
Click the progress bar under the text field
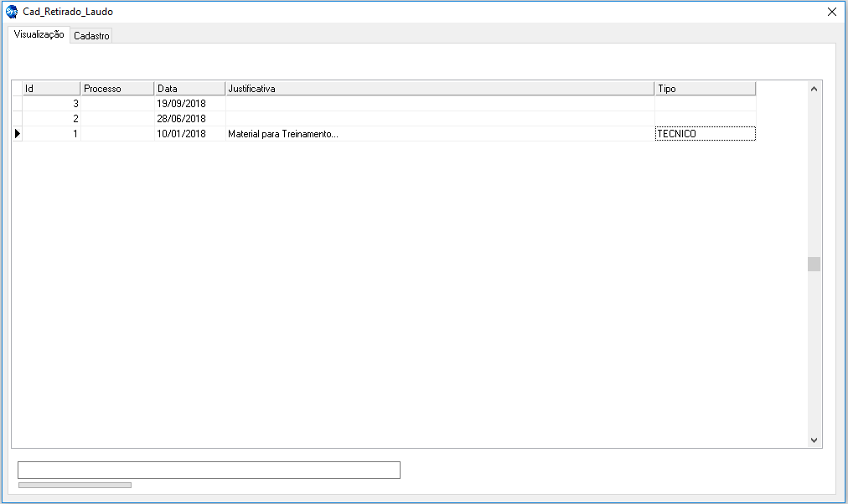75,485
